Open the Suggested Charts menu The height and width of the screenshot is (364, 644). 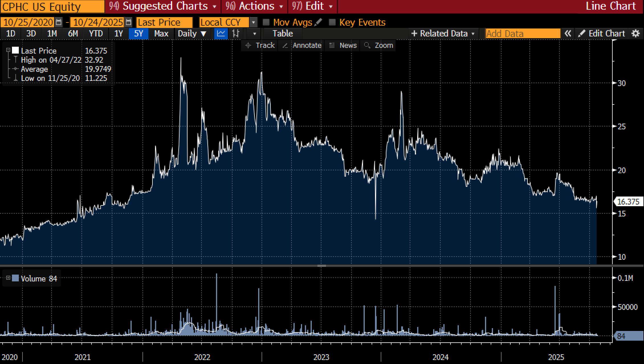coord(163,6)
